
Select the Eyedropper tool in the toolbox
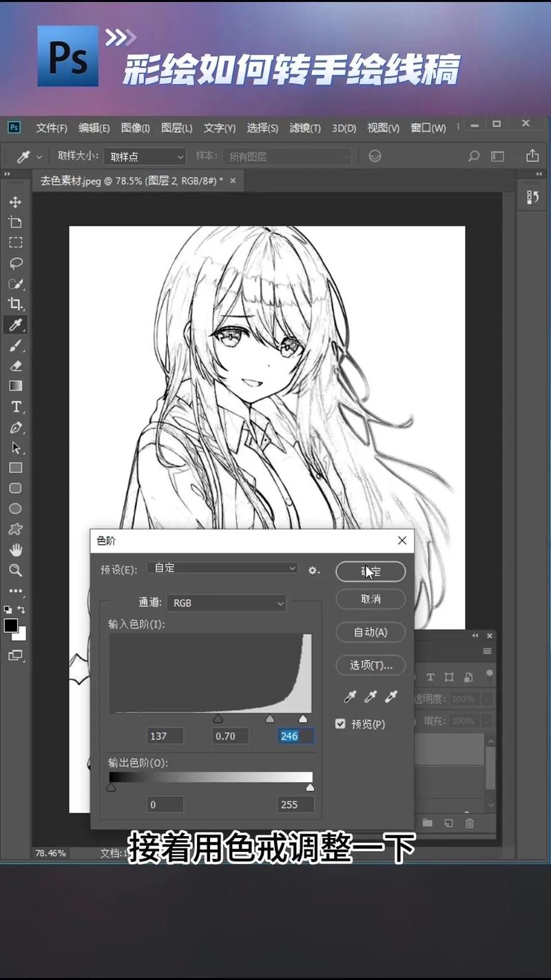coord(15,325)
